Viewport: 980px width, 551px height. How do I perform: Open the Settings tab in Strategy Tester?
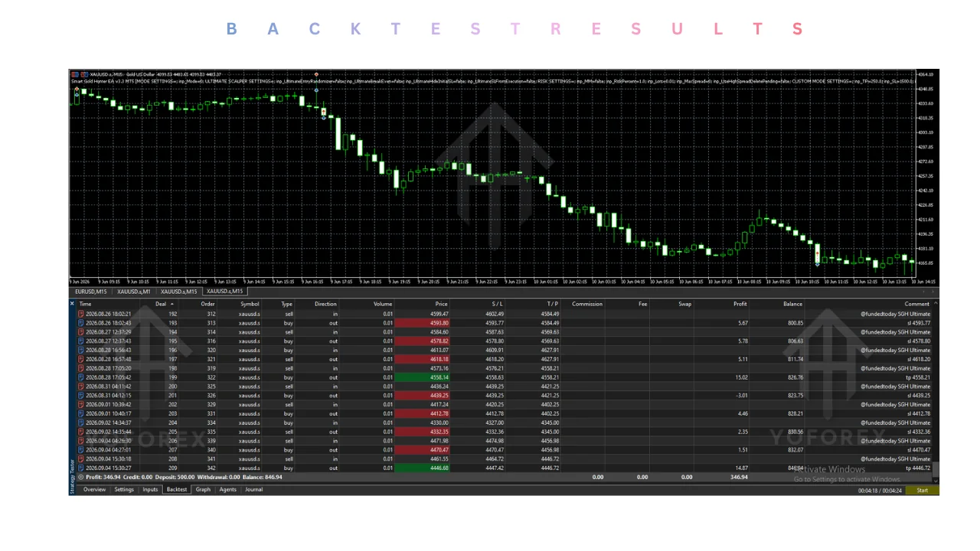pyautogui.click(x=124, y=490)
